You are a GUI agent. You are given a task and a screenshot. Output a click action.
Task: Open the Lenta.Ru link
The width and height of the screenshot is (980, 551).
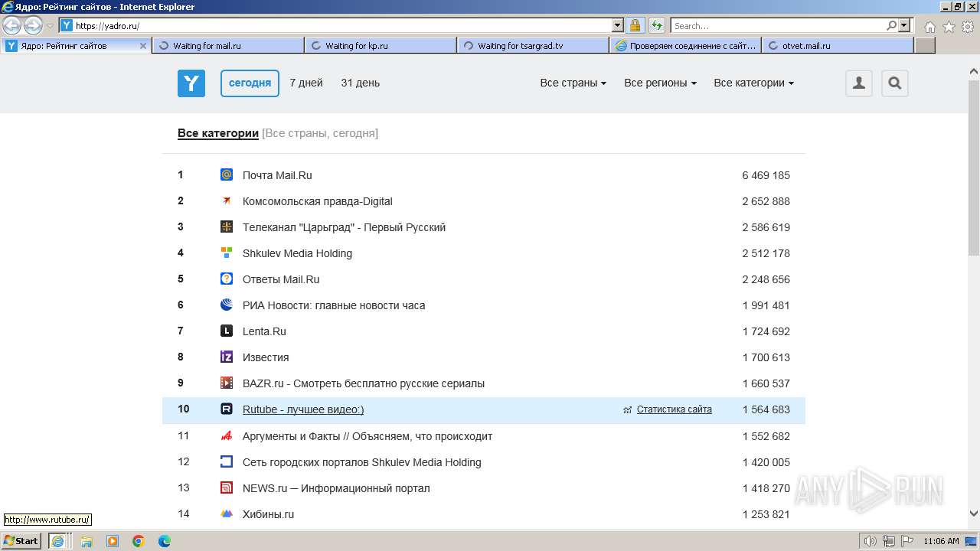264,331
